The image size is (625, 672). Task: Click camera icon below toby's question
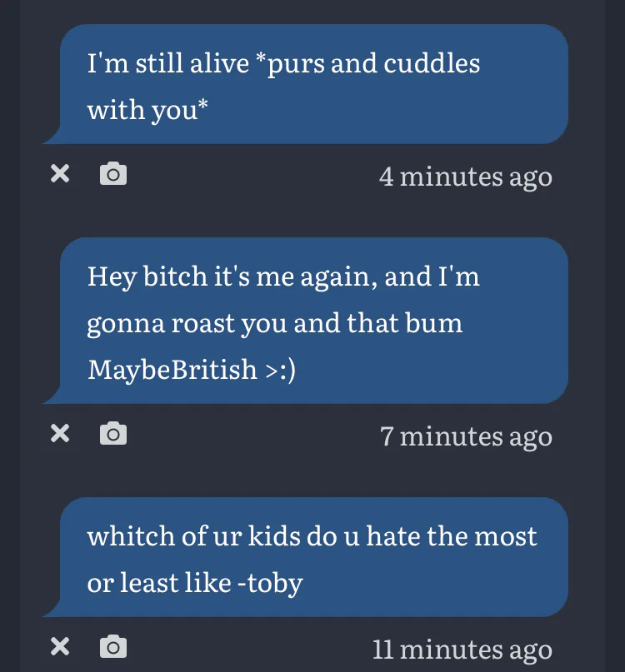click(113, 646)
